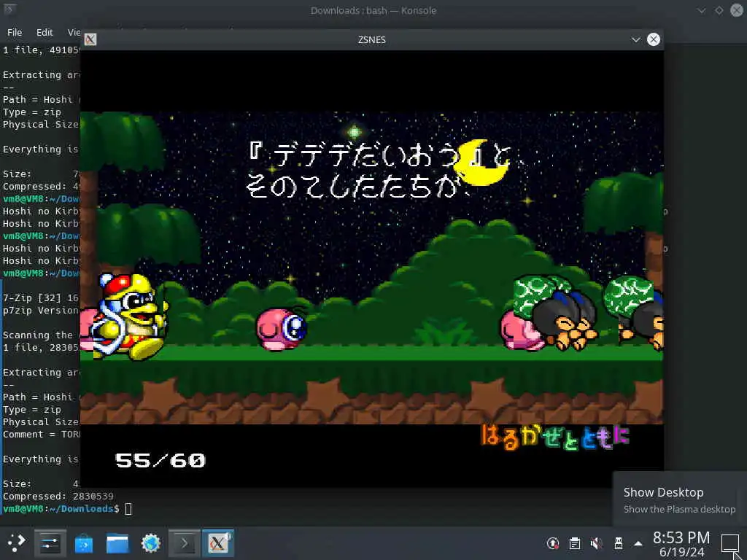Click the Show Desktop button
The width and height of the screenshot is (747, 560).
coord(729,543)
